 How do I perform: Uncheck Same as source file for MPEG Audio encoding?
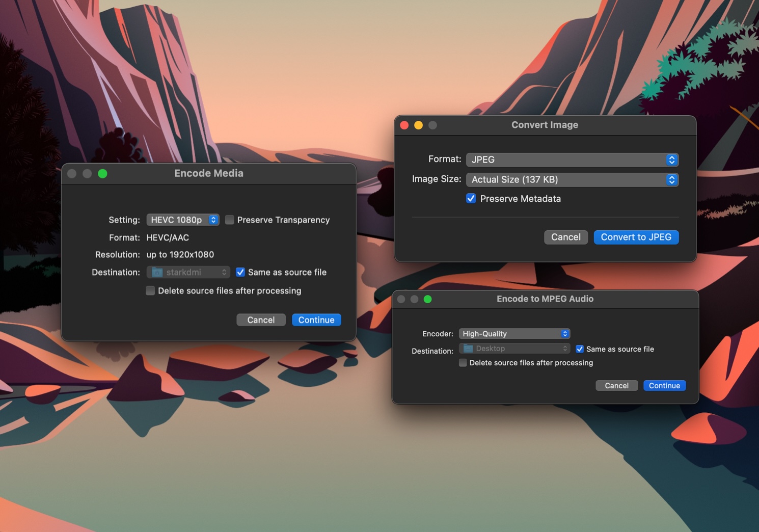(x=580, y=349)
